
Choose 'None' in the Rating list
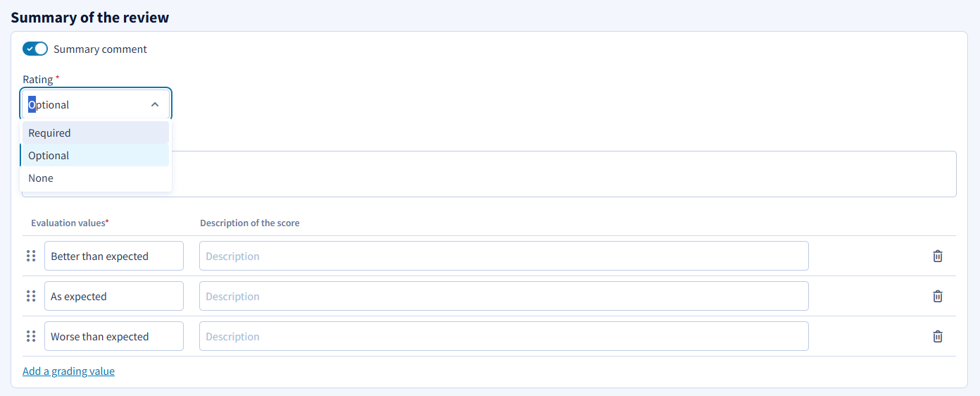(x=96, y=178)
